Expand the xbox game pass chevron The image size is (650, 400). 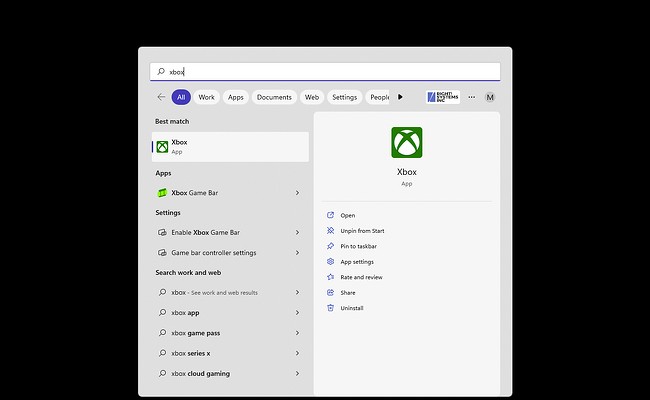coord(297,333)
